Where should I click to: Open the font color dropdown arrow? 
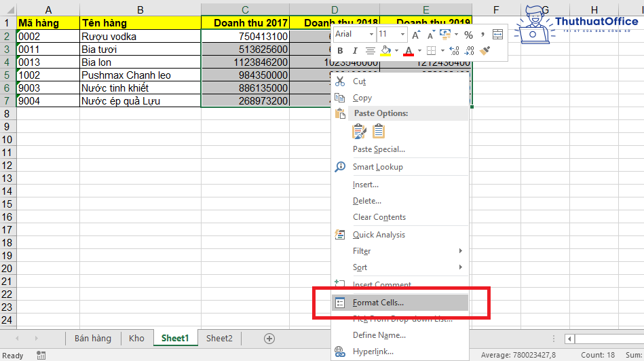[419, 51]
